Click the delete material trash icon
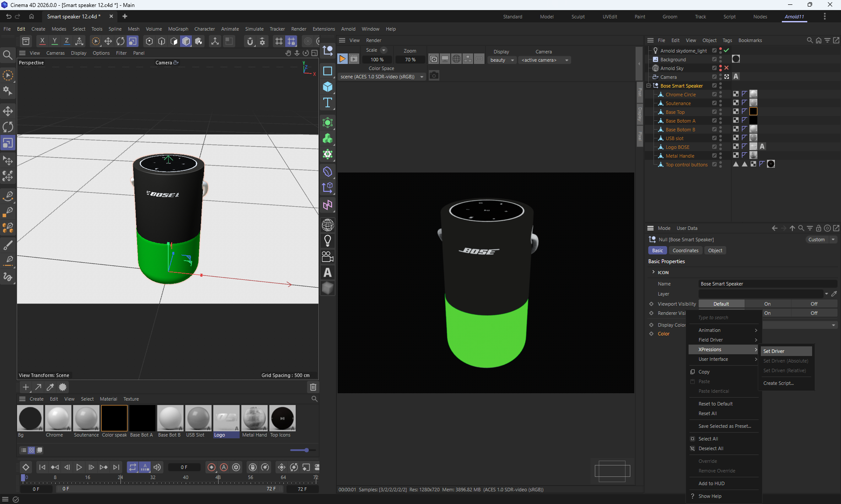 pos(313,387)
